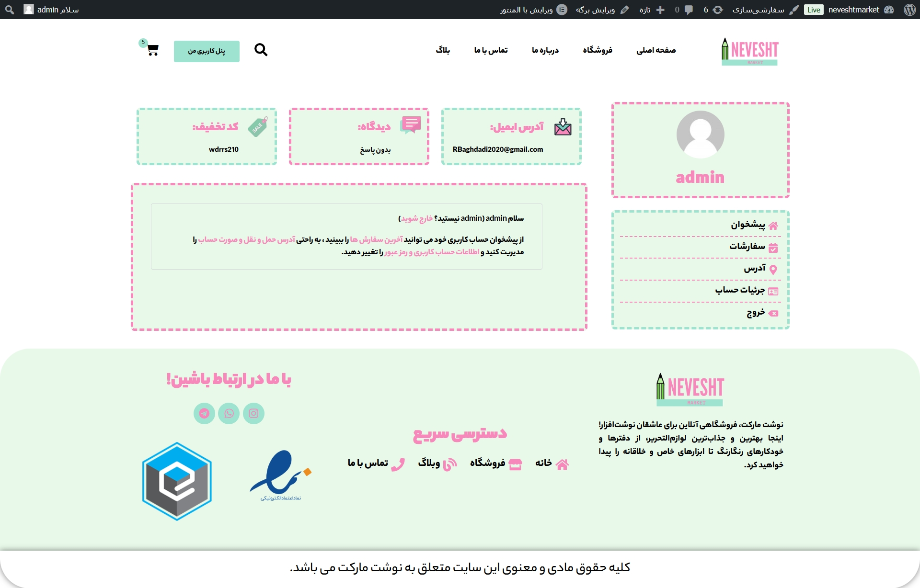This screenshot has width=920, height=588.
Task: Click the خارج شوید logout link
Action: 417,218
